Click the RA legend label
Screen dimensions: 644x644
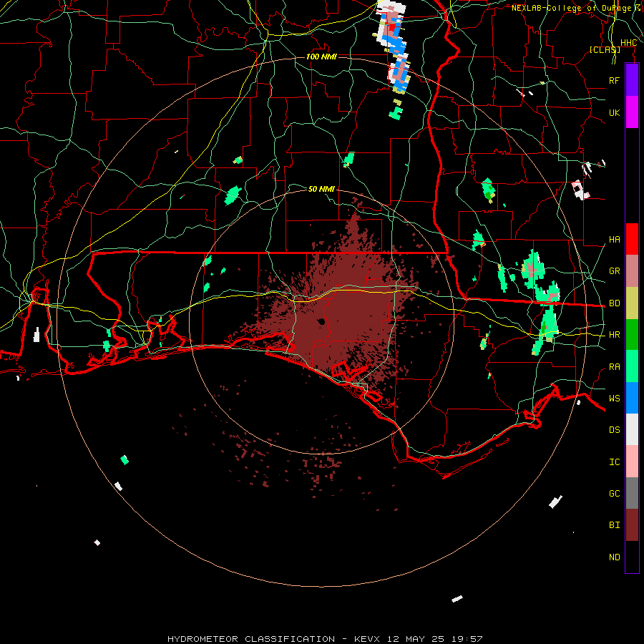[x=614, y=367]
